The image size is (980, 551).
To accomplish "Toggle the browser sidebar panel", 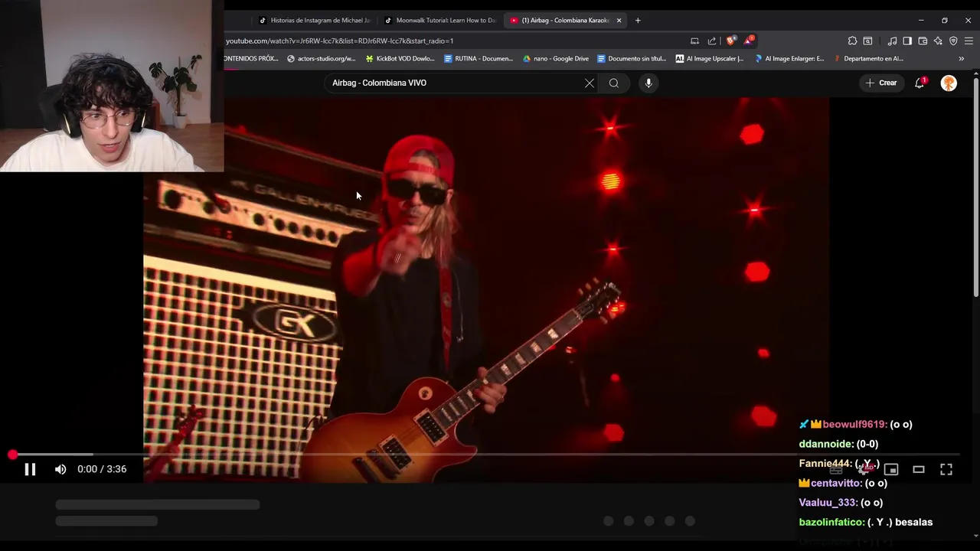I will (907, 41).
